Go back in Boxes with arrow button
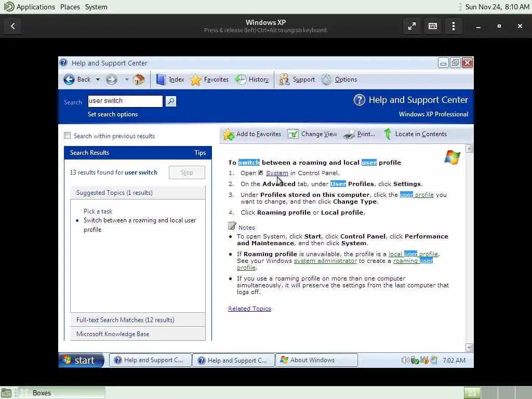 coord(12,26)
